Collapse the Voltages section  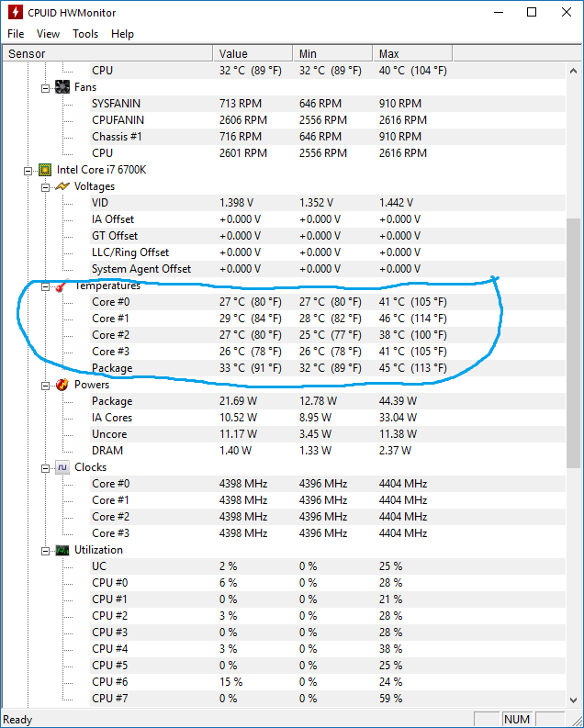click(45, 187)
